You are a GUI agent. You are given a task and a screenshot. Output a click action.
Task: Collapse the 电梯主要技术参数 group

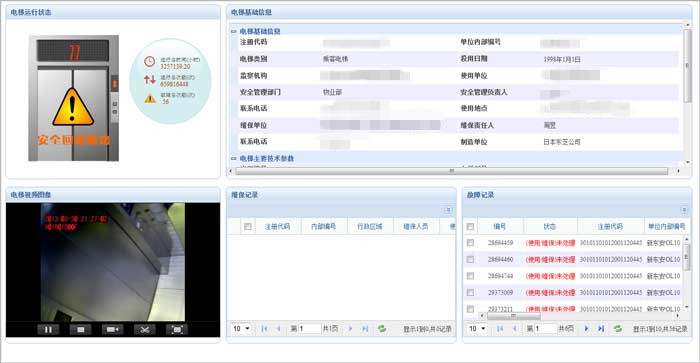tap(233, 159)
